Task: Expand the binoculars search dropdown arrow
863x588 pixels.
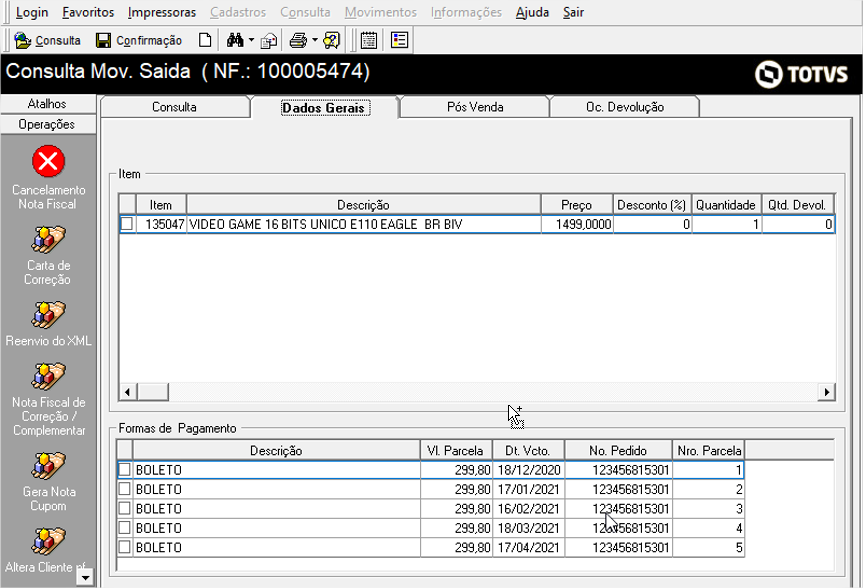Action: tap(251, 40)
